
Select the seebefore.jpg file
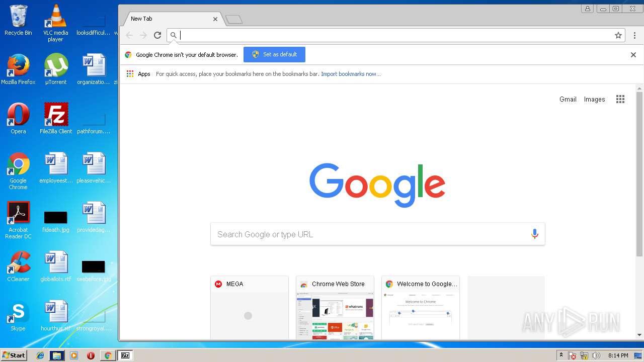pos(94,270)
